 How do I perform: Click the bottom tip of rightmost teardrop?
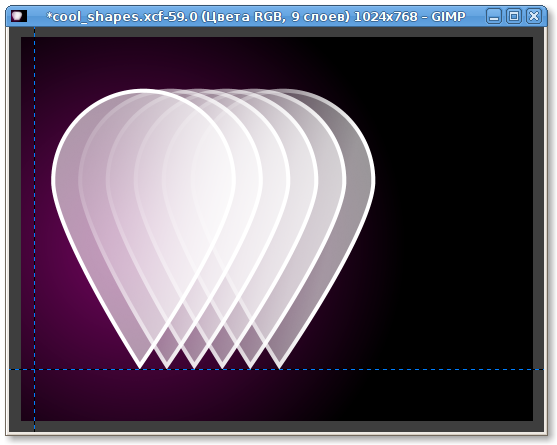click(279, 367)
